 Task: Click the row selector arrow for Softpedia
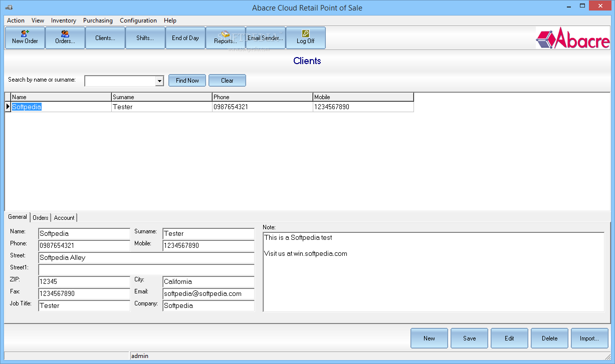(8, 107)
